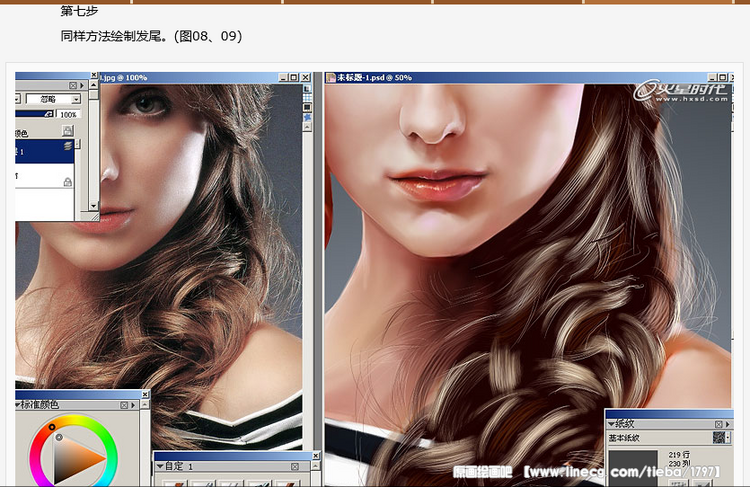
Task: Select fifth brush in 自定 1 palette
Action: 288,483
